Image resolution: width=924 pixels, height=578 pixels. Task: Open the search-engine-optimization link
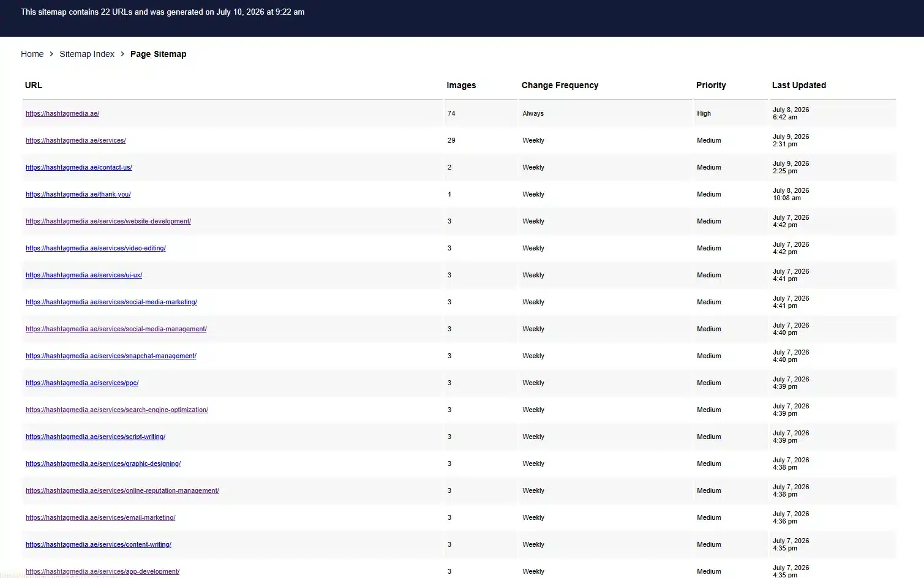pyautogui.click(x=117, y=410)
